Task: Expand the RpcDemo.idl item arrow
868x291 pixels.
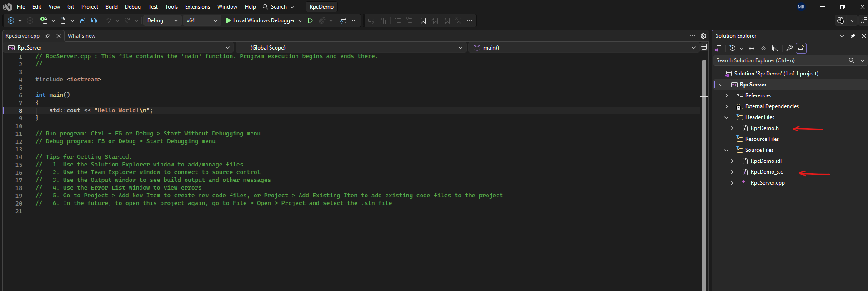Action: (732, 161)
